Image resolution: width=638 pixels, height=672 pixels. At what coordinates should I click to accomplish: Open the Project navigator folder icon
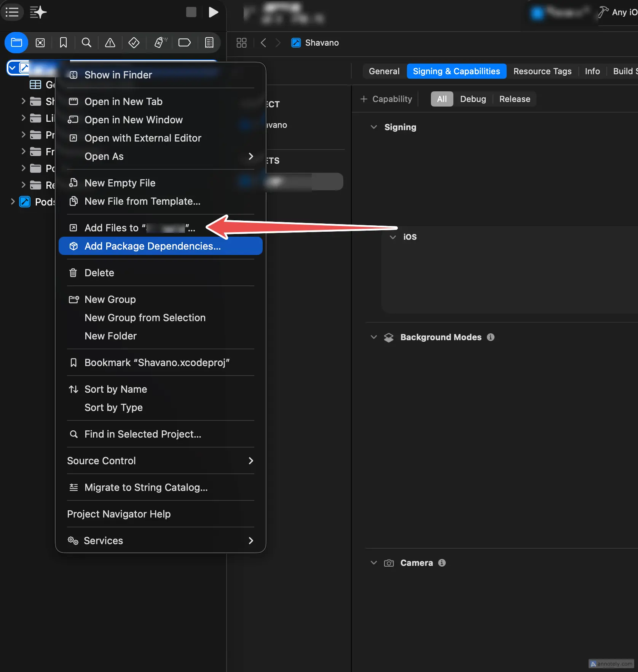[16, 43]
